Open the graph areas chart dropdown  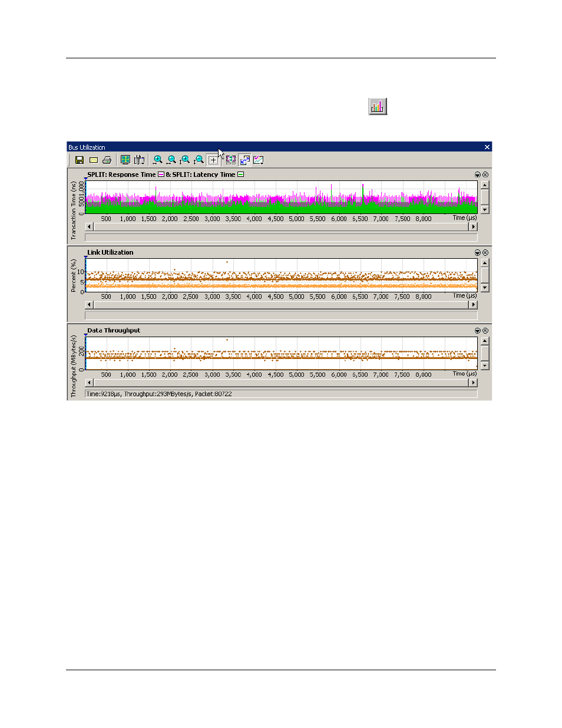[x=140, y=160]
